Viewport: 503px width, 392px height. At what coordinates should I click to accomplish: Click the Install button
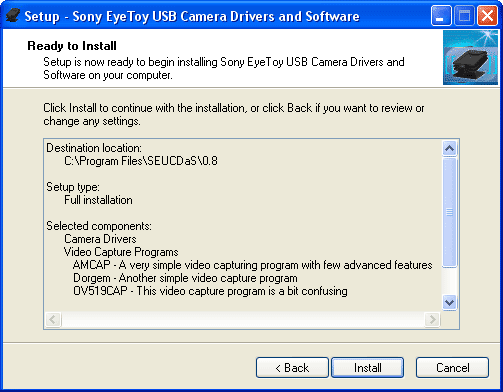click(x=367, y=368)
